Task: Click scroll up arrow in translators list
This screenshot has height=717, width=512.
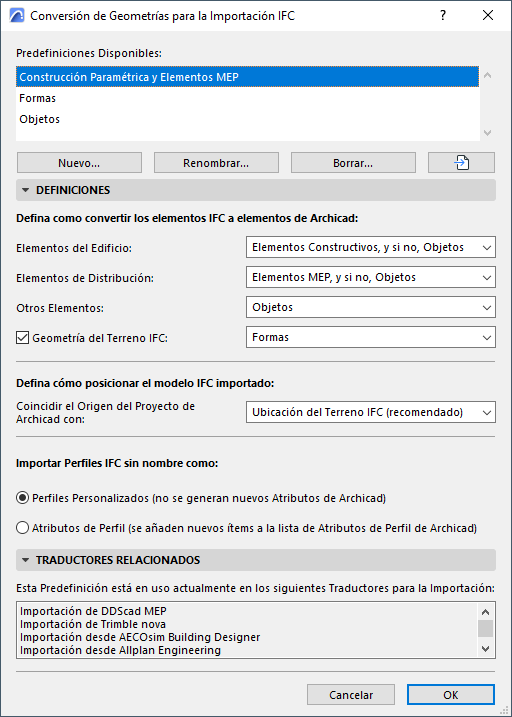Action: click(x=485, y=612)
